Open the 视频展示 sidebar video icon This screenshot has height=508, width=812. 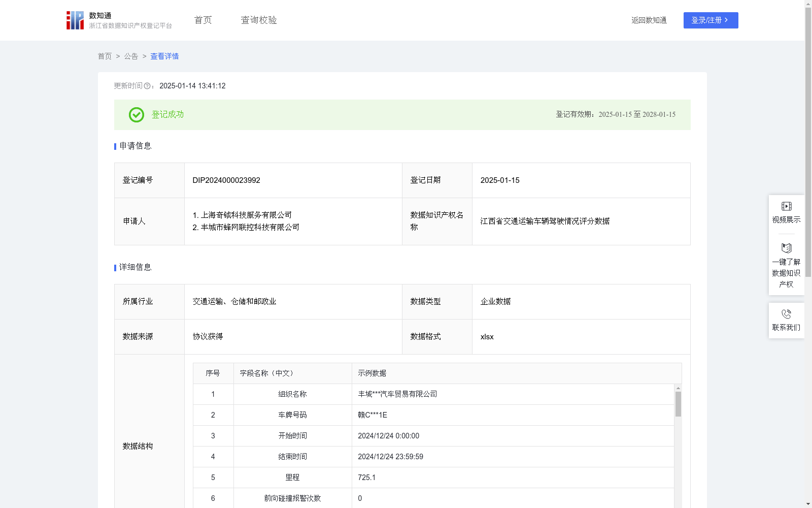click(786, 206)
